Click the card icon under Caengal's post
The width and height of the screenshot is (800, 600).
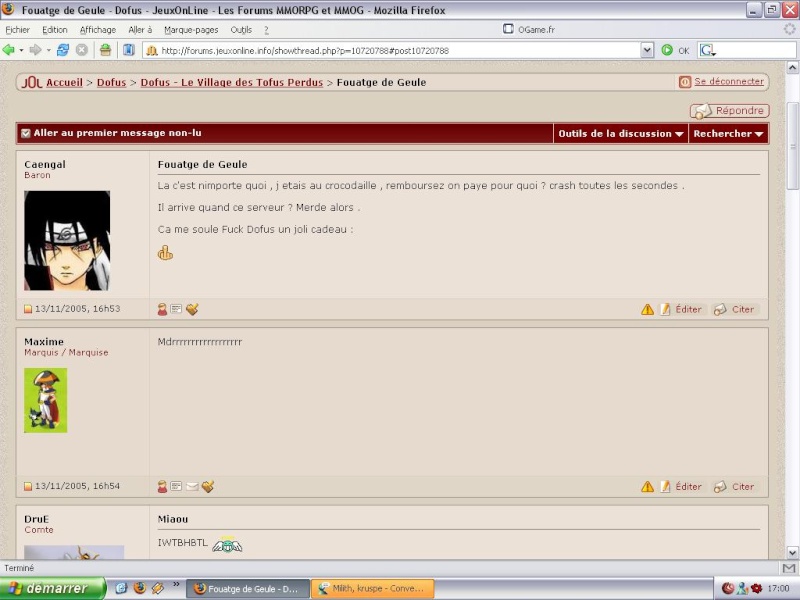click(176, 309)
